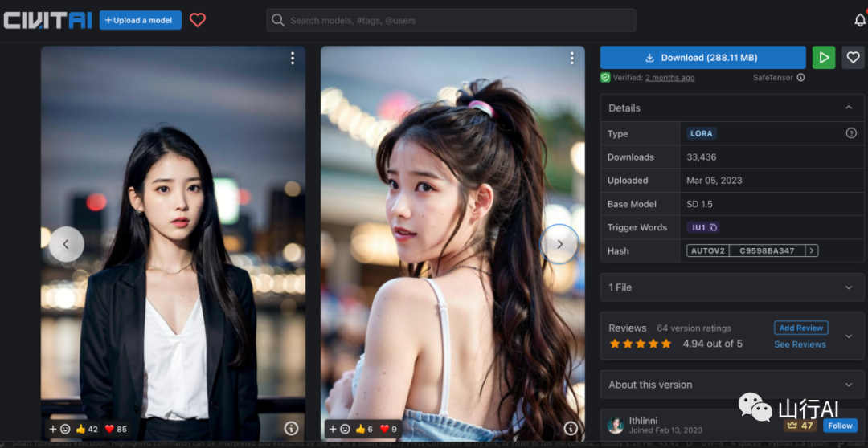868x448 pixels.
Task: Show info for the right image
Action: tap(570, 429)
